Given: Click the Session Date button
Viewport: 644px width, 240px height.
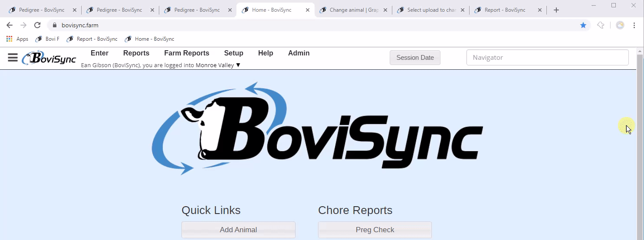Looking at the screenshot, I should pos(415,58).
